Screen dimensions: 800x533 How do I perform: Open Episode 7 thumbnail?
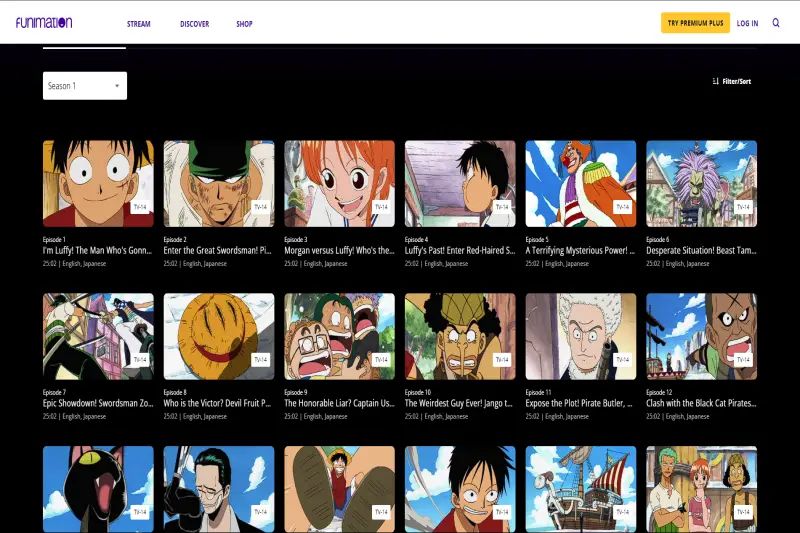(x=98, y=336)
